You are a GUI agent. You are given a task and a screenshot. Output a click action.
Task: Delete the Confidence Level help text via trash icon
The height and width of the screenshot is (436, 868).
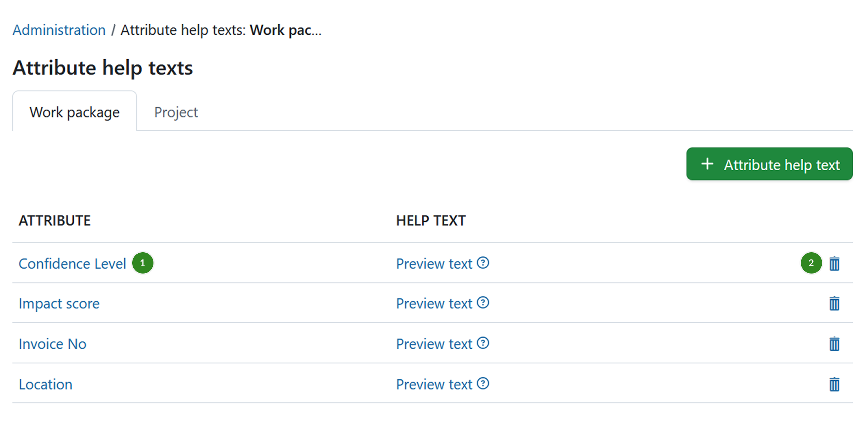(834, 263)
